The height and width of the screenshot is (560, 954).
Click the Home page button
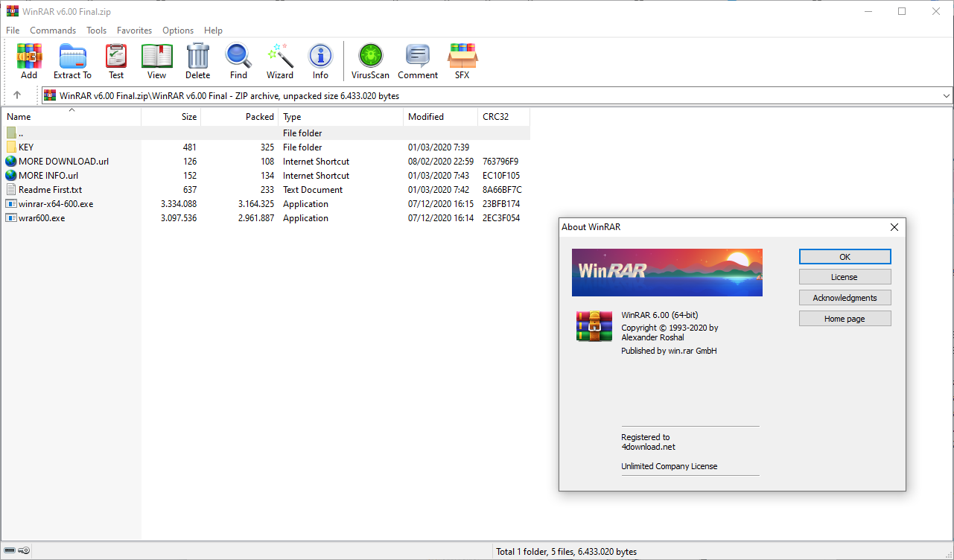845,319
